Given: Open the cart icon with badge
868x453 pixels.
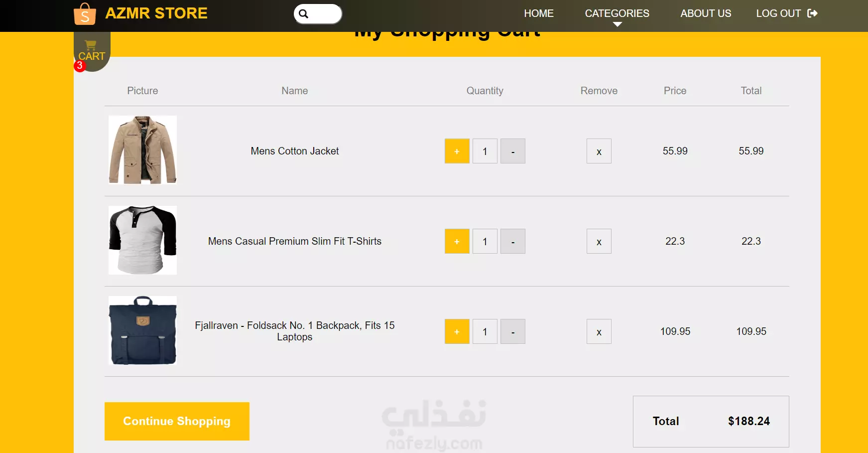Looking at the screenshot, I should [92, 51].
